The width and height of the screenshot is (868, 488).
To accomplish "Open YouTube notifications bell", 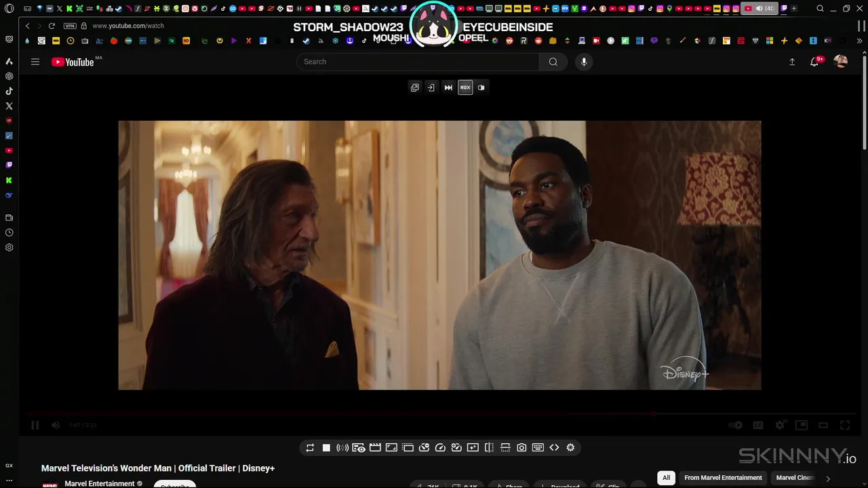I will click(x=815, y=62).
